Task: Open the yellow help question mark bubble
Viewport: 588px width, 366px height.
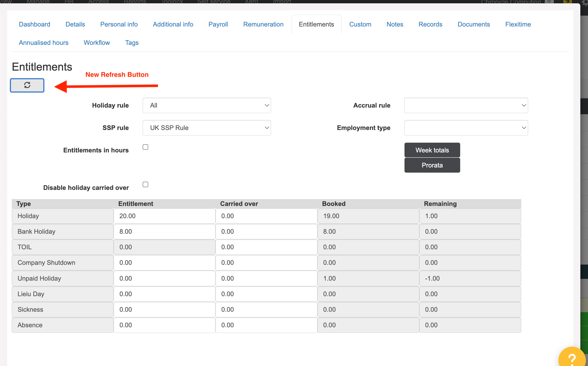Action: [x=572, y=359]
